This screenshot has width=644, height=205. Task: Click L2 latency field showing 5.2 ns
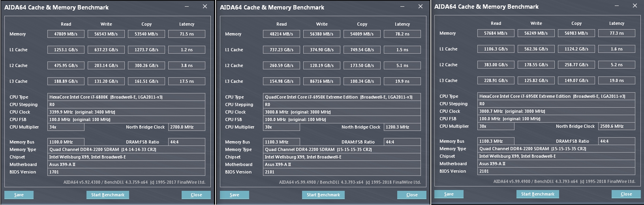point(617,65)
